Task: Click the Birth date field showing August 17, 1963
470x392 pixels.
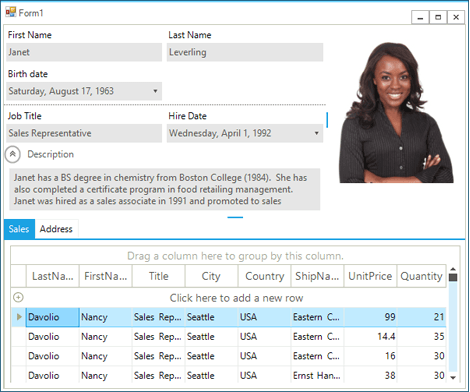Action: [84, 91]
